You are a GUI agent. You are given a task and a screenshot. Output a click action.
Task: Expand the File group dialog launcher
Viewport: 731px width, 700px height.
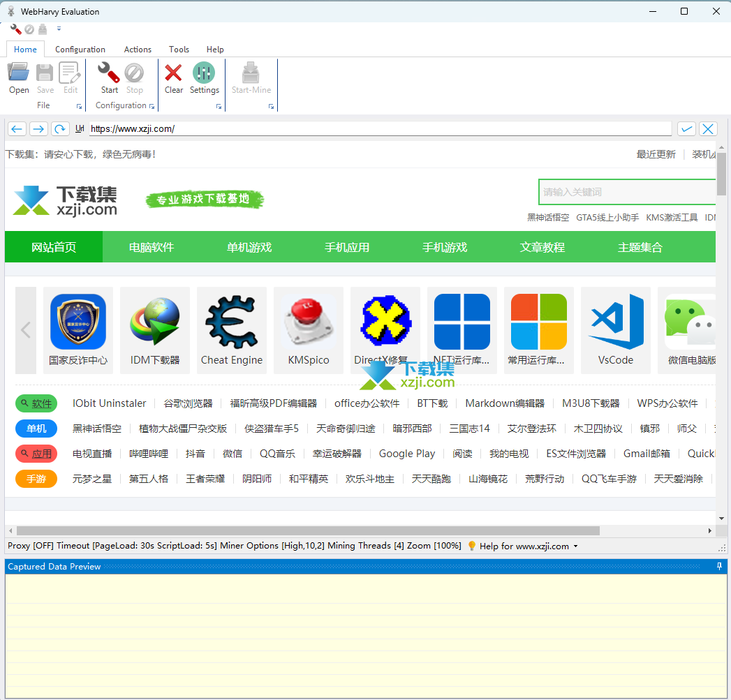coord(80,107)
